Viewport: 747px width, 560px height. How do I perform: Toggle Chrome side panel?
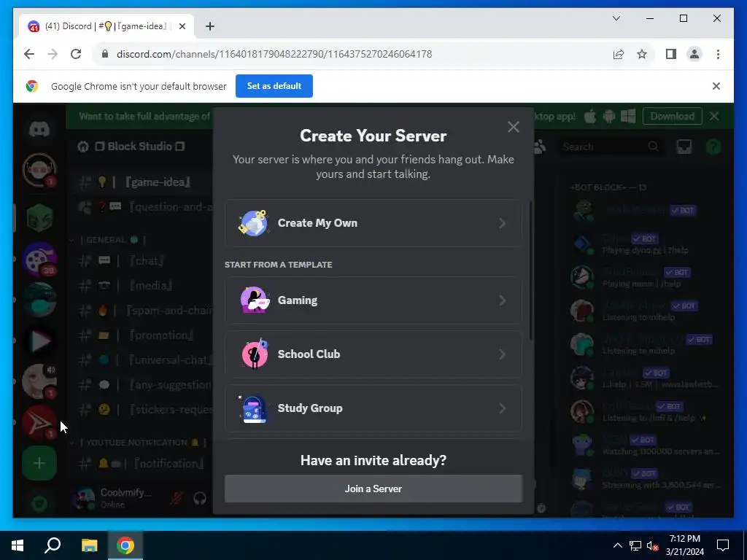pyautogui.click(x=671, y=54)
